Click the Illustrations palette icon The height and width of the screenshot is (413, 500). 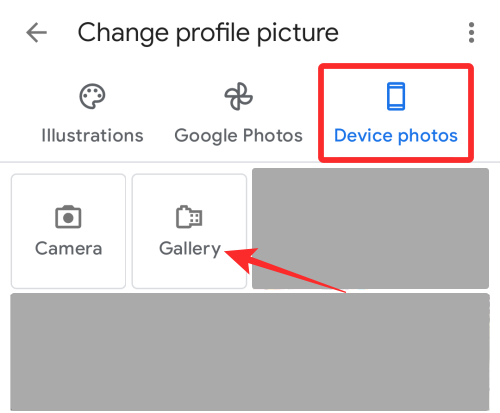tap(92, 96)
